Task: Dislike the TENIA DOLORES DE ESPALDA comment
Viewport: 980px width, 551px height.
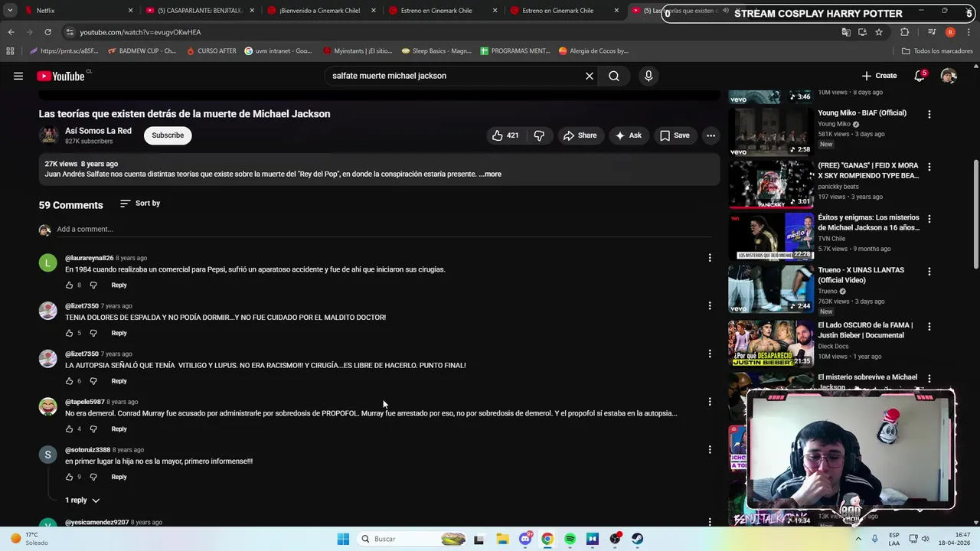Action: coord(93,333)
